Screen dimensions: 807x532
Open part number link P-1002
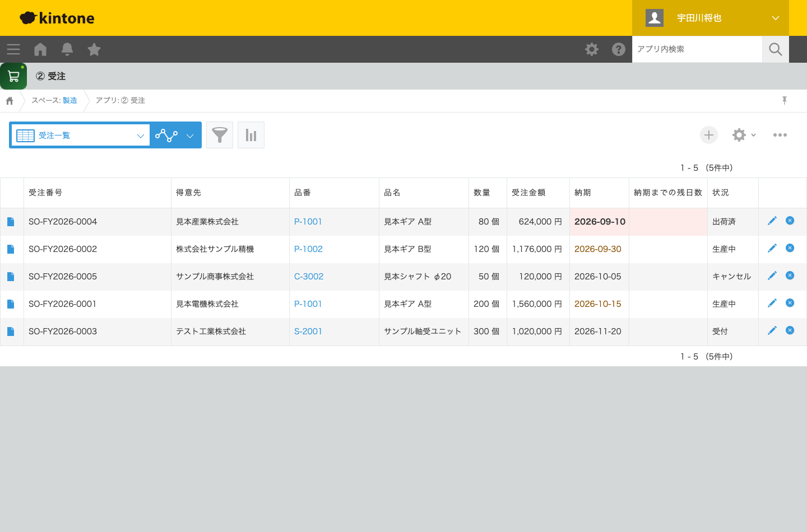(x=308, y=249)
